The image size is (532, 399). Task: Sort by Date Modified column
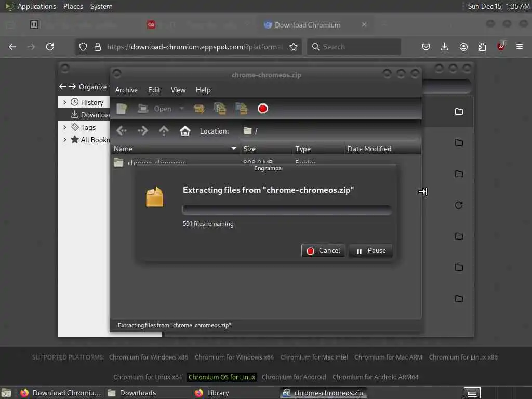tap(383, 149)
